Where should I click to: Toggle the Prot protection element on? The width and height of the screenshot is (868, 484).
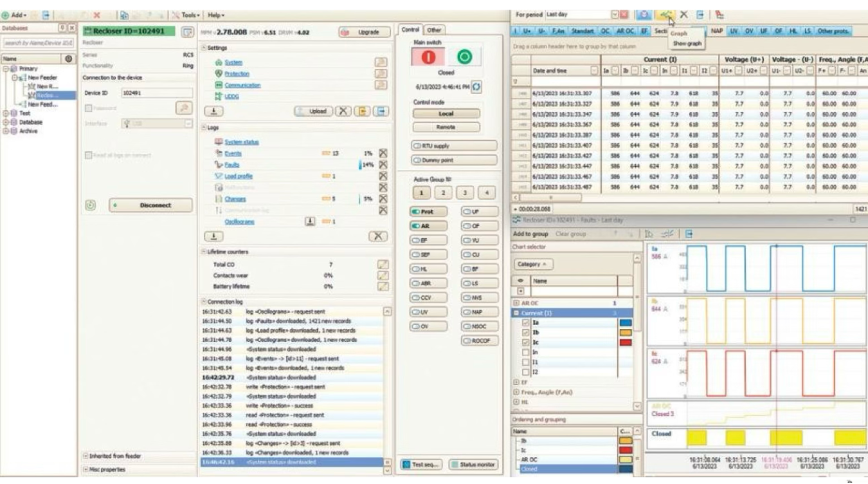click(422, 211)
